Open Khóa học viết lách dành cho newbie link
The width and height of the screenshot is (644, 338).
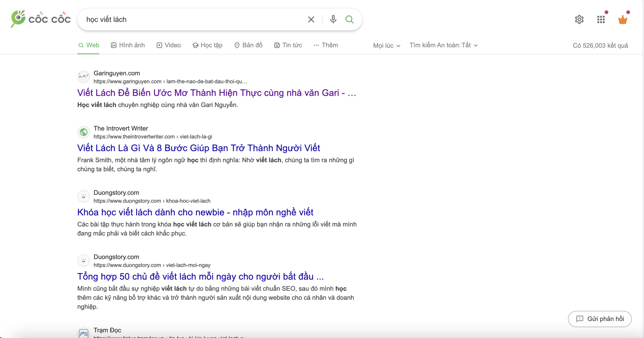point(195,212)
